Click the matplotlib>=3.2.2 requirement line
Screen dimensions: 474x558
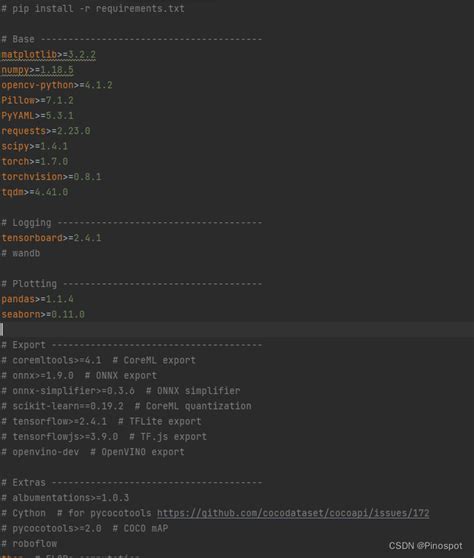pyautogui.click(x=48, y=55)
